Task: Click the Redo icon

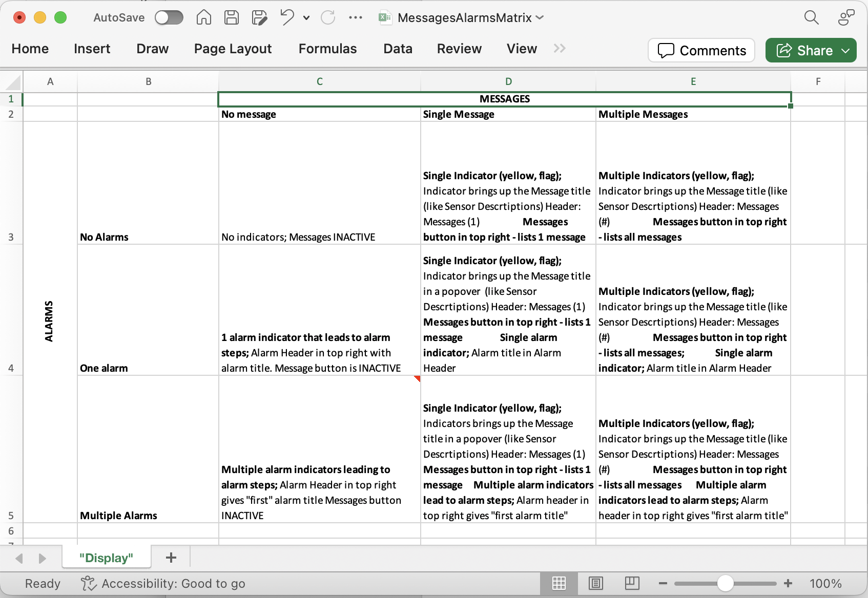Action: tap(328, 17)
